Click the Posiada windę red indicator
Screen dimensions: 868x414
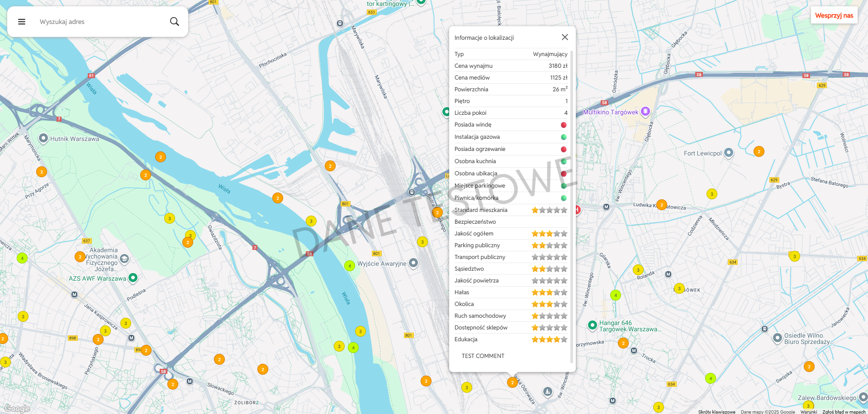(564, 125)
